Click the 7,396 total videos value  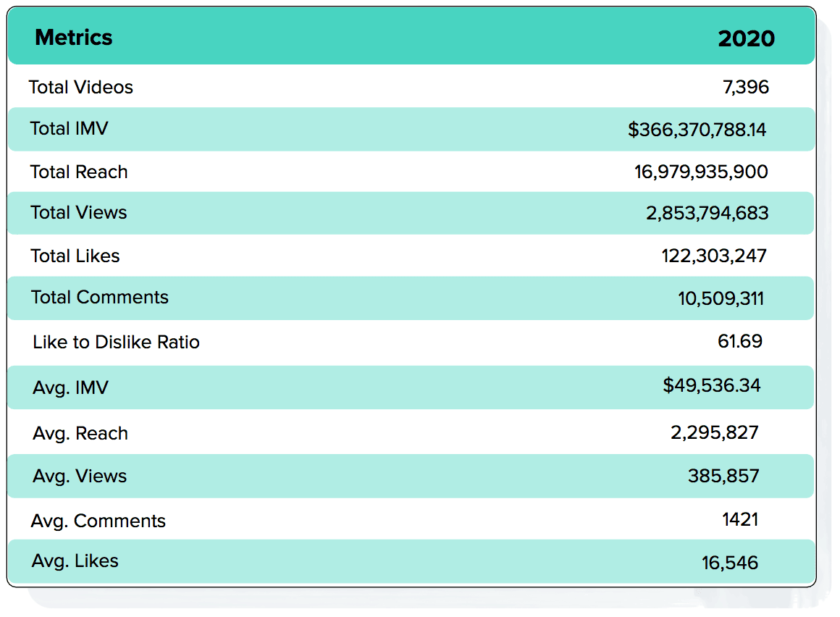click(745, 88)
